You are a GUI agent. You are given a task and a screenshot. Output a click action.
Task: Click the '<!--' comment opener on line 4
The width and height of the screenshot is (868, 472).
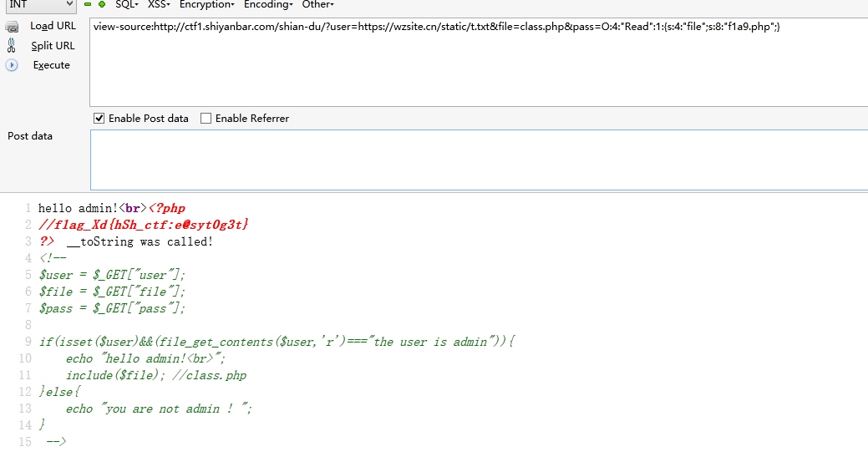click(53, 258)
